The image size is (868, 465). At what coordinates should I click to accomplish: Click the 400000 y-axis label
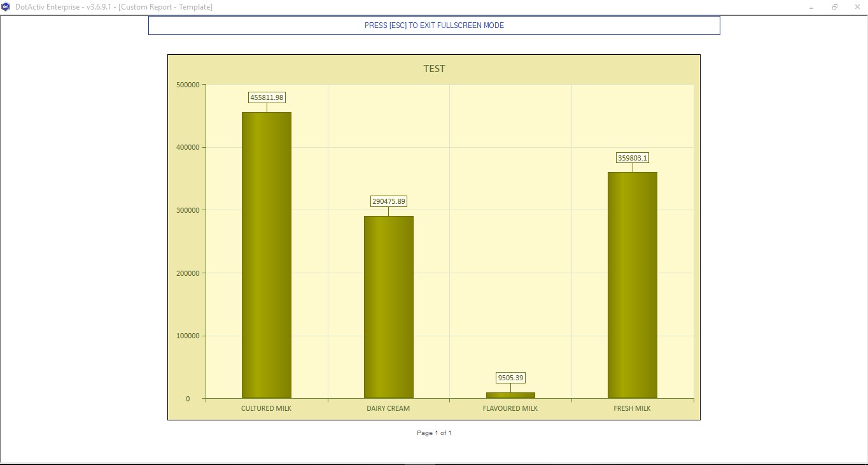click(188, 147)
